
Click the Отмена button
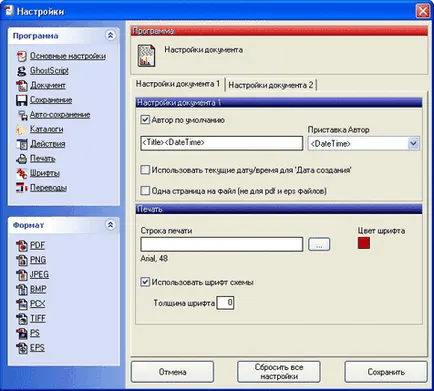click(172, 372)
